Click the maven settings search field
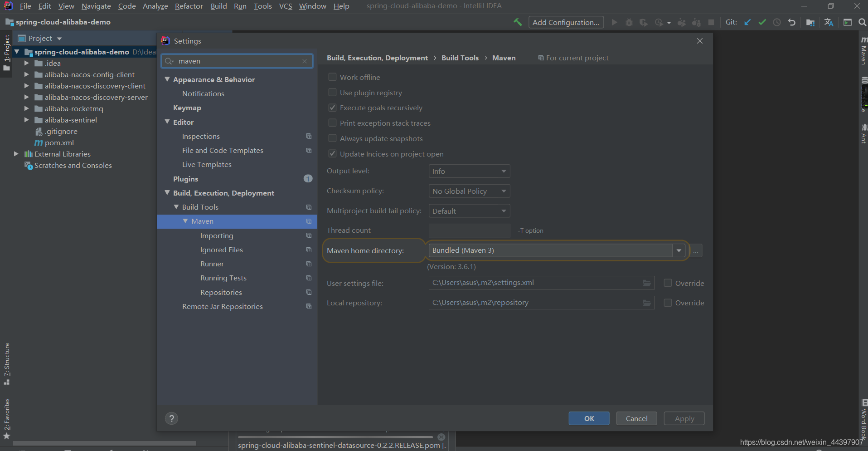Image resolution: width=868 pixels, height=451 pixels. tap(237, 61)
